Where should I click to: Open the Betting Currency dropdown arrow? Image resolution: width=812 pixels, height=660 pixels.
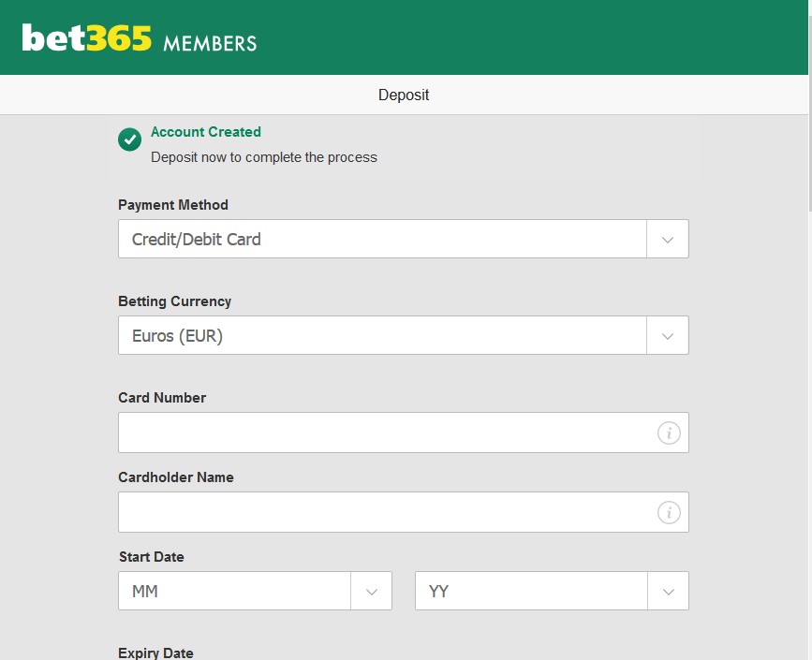(667, 335)
